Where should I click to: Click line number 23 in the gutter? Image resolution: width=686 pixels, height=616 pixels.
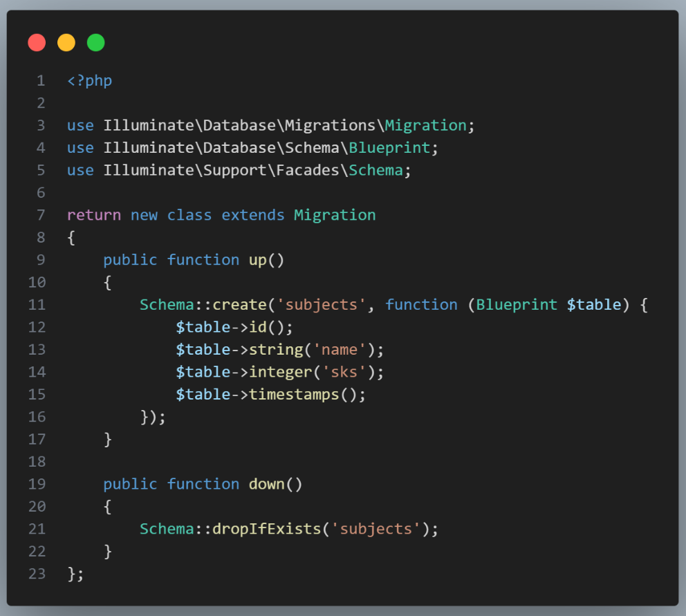37,574
